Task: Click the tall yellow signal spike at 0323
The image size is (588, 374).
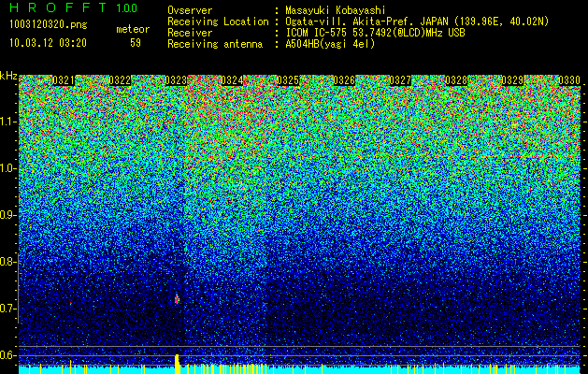Action: [177, 364]
